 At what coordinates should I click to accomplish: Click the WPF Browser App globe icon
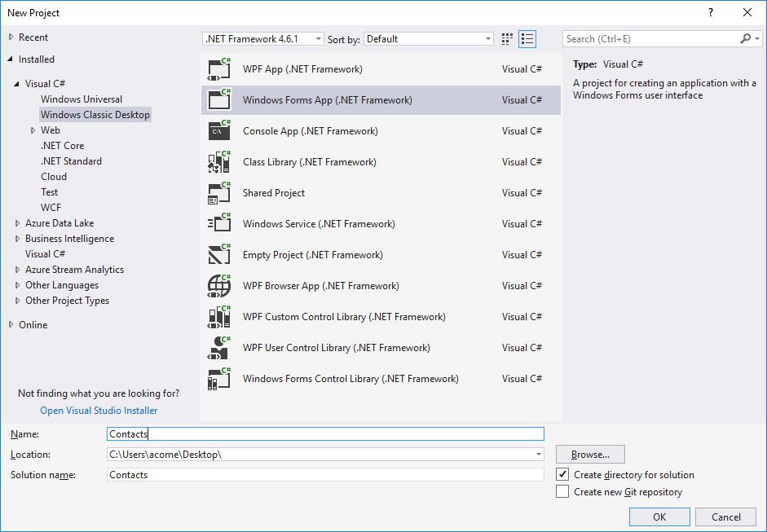tap(219, 286)
